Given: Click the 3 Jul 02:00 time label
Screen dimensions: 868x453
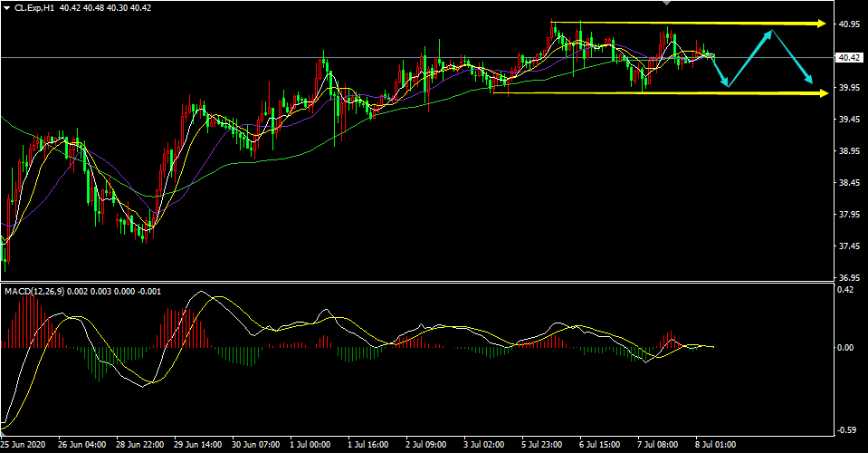Looking at the screenshot, I should click(484, 445).
